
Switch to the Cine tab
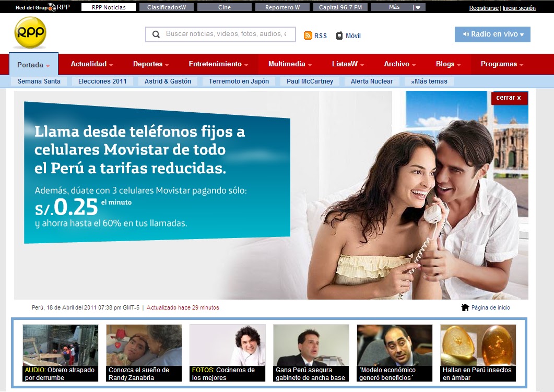pos(225,7)
